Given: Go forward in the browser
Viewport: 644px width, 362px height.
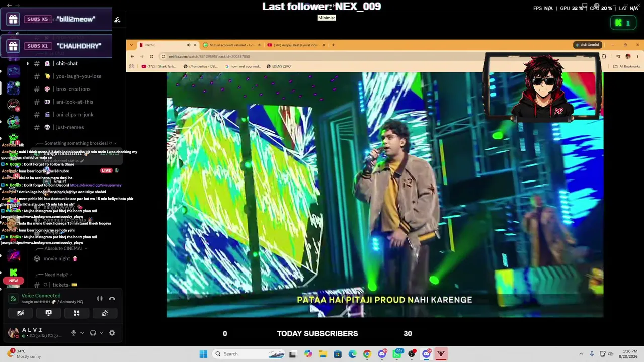Looking at the screenshot, I should click(142, 56).
